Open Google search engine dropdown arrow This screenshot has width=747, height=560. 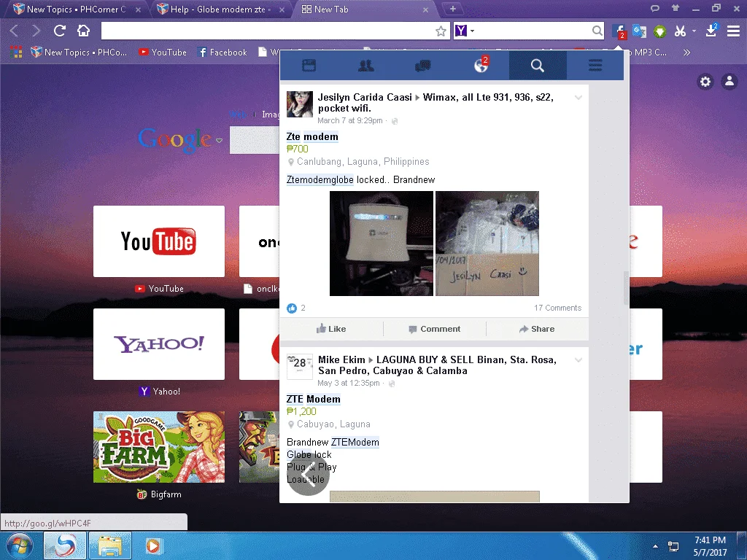(219, 141)
